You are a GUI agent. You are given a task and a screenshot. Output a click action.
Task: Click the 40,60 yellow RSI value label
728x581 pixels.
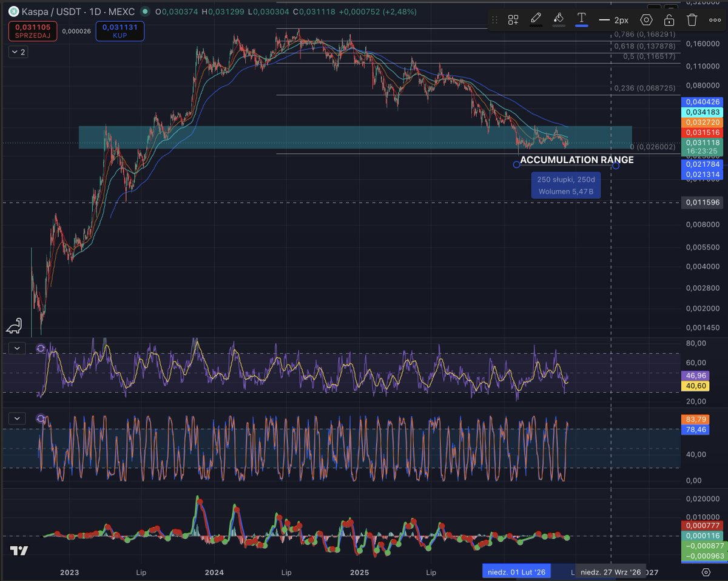tap(694, 386)
